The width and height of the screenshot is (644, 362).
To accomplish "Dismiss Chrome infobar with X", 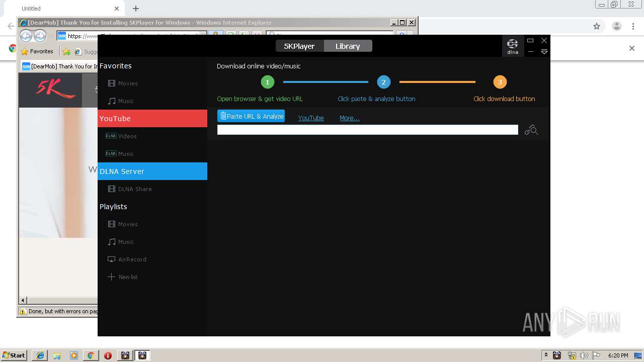I will [x=632, y=48].
